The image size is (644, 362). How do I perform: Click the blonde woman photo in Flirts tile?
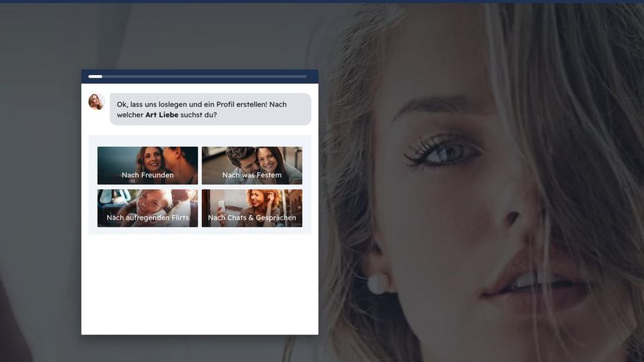tap(153, 201)
